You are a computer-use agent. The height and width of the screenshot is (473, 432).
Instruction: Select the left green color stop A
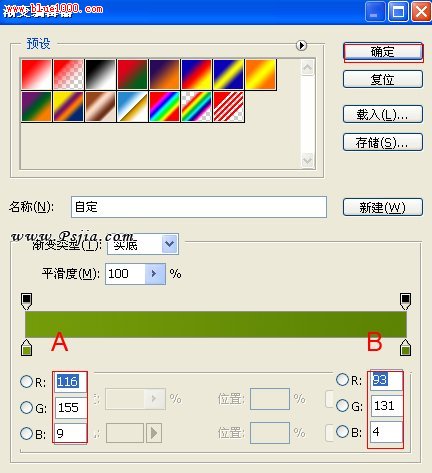(26, 348)
